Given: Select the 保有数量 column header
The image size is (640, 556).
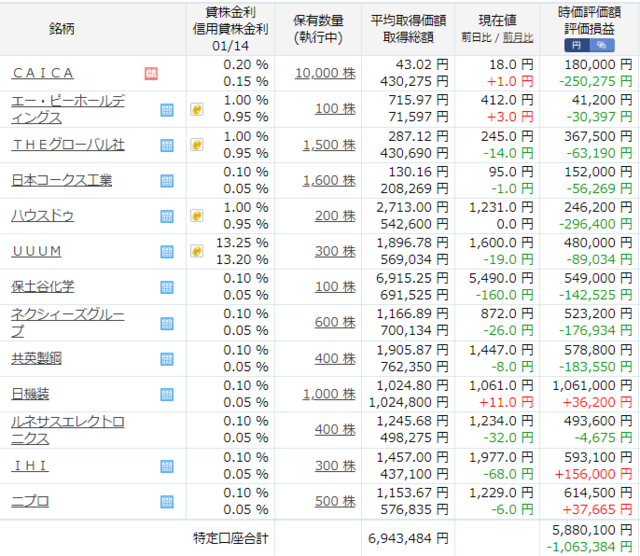Looking at the screenshot, I should 318,20.
